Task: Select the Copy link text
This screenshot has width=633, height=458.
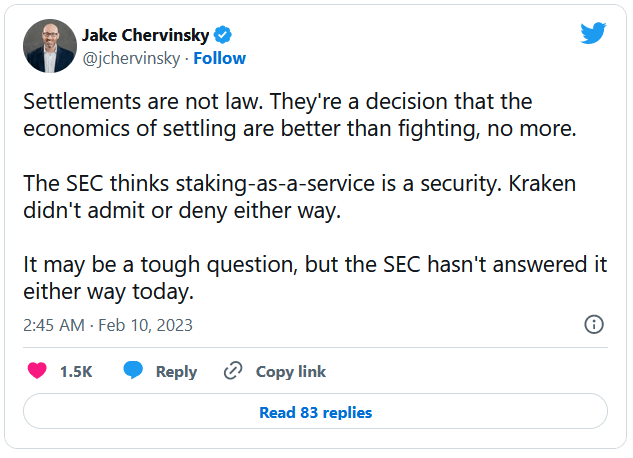Action: tap(290, 371)
